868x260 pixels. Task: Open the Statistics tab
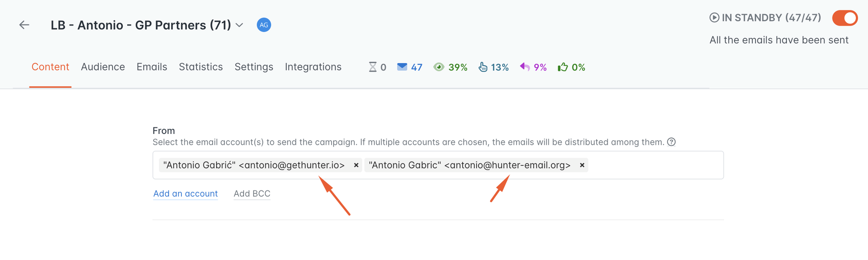(x=201, y=67)
